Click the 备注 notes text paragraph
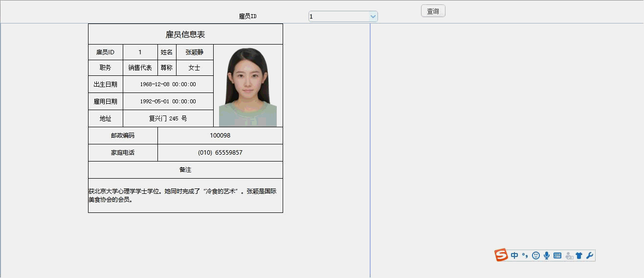The height and width of the screenshot is (278, 644). [182, 195]
